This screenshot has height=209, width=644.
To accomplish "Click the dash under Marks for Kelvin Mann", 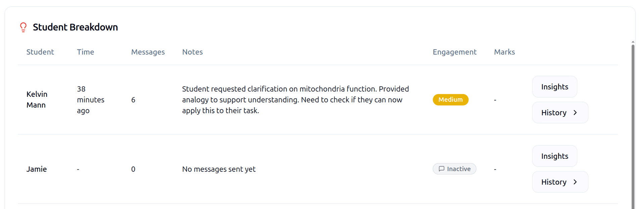I will point(495,99).
